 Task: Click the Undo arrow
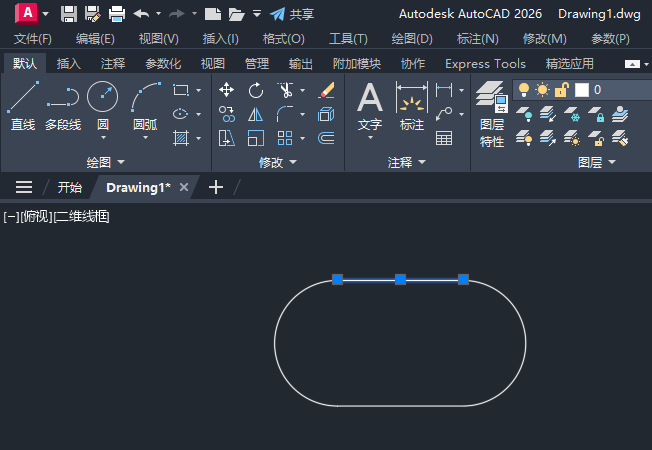coord(141,14)
